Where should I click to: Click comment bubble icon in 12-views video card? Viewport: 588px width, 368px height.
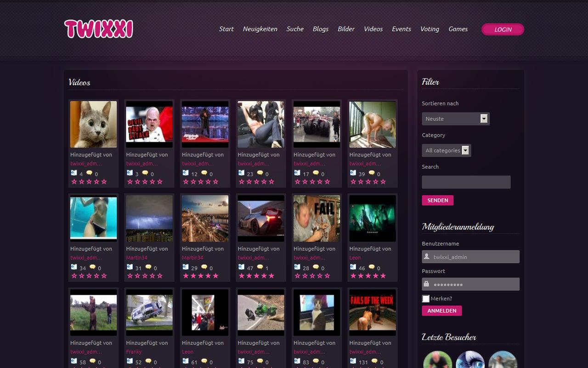coord(204,173)
